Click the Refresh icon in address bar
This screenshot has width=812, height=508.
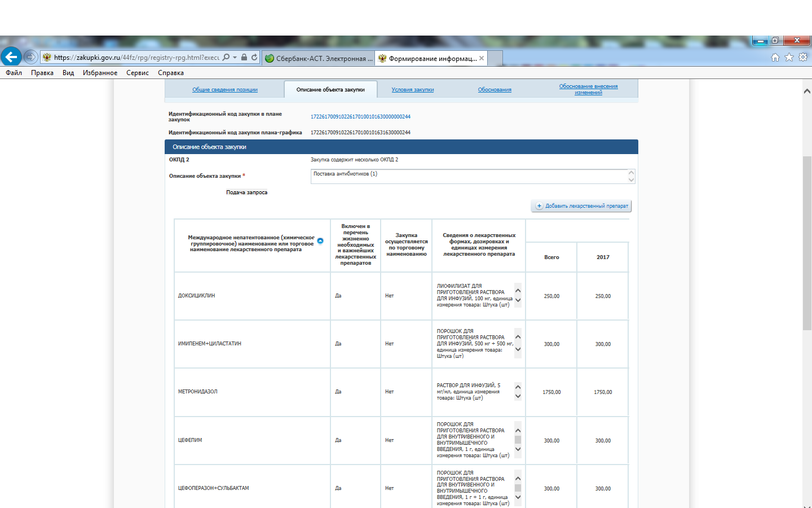pos(254,58)
